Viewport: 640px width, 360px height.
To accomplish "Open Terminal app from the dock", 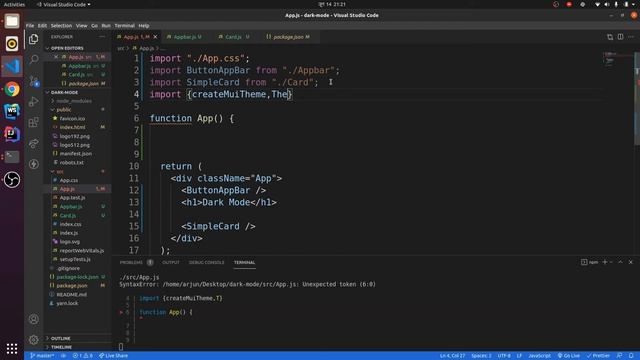I will (x=12, y=157).
